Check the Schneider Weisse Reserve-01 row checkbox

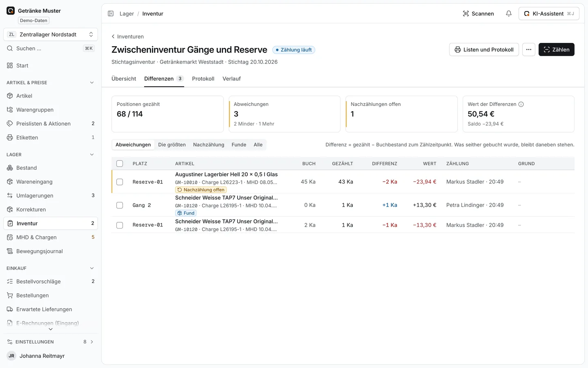point(120,225)
